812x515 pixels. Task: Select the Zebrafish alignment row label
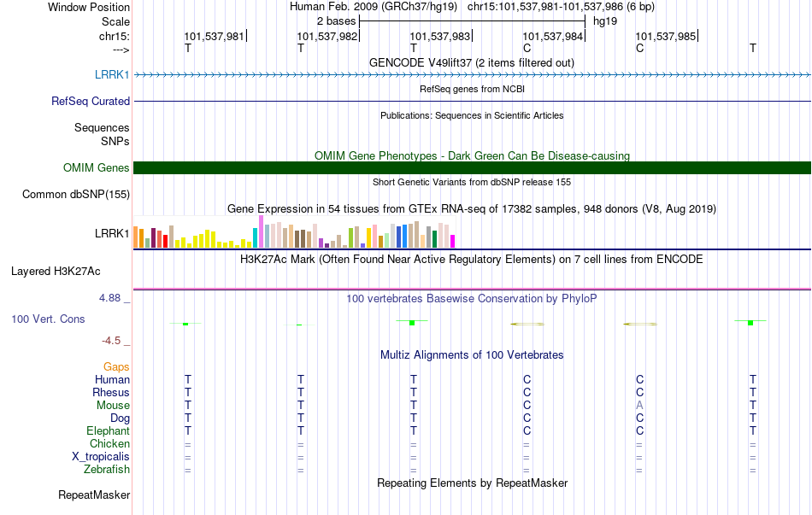point(107,470)
